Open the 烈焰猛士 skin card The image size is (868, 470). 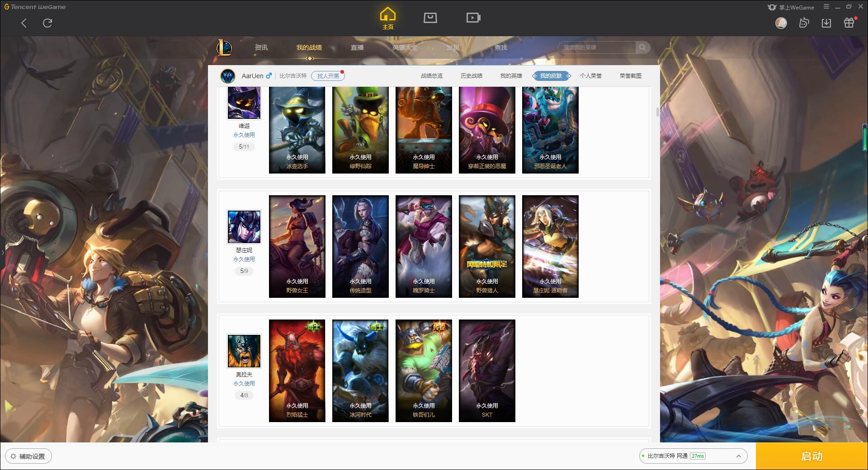click(x=297, y=371)
